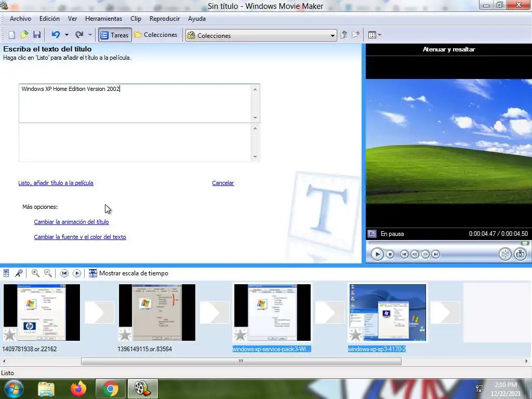Play the storyboard
This screenshot has height=399, width=532.
[77, 273]
